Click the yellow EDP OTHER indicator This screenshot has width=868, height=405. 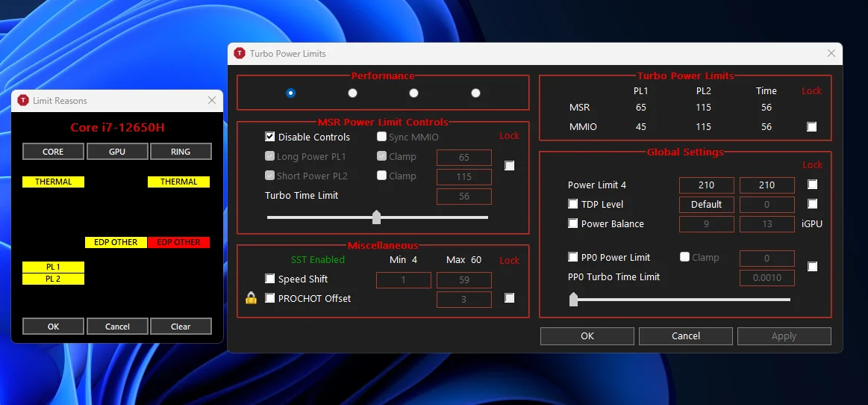click(x=116, y=242)
